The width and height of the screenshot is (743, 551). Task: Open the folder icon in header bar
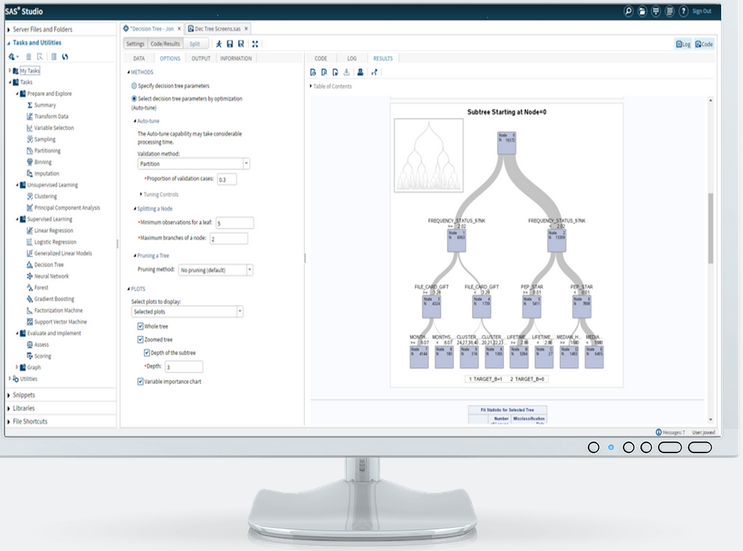[x=642, y=11]
